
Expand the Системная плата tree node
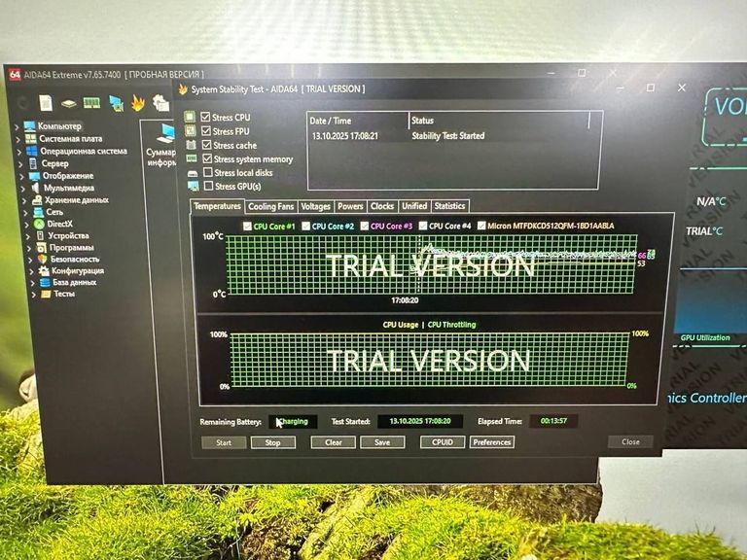pos(18,139)
